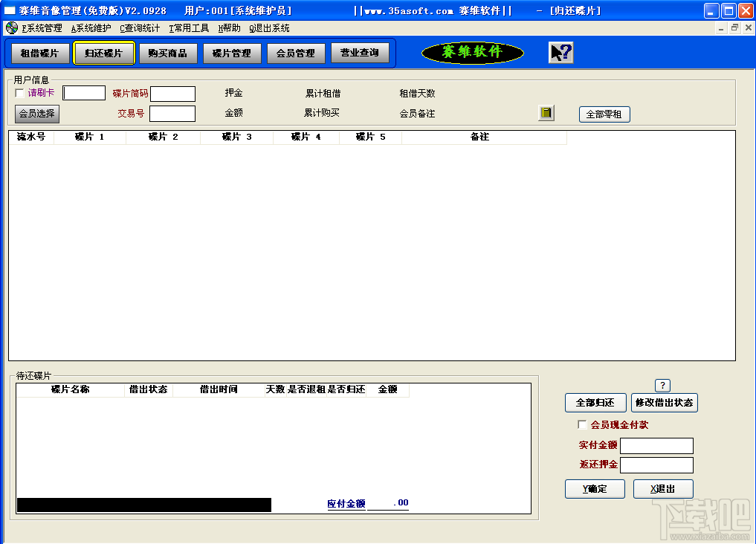Focus the card number field beside 请刷卡

85,93
